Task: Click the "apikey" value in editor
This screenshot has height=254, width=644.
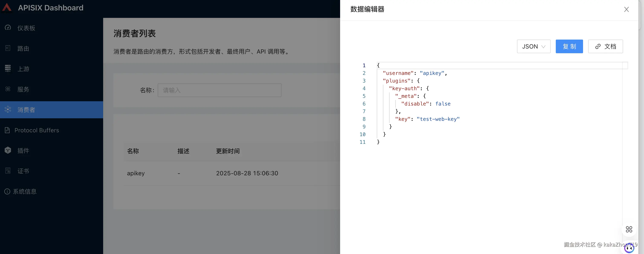Action: pyautogui.click(x=432, y=73)
